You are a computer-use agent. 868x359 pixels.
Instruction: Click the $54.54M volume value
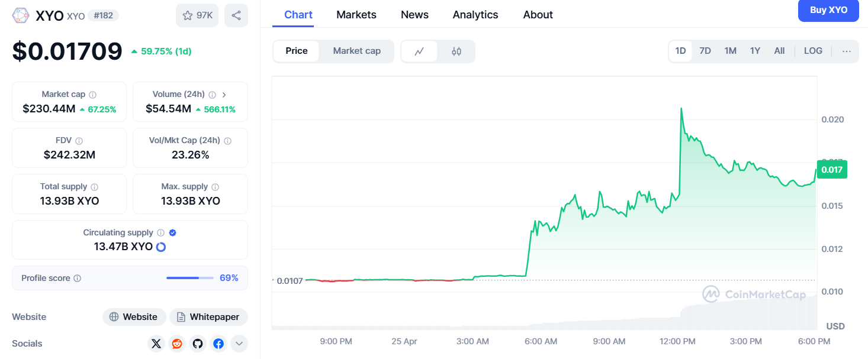click(x=169, y=109)
